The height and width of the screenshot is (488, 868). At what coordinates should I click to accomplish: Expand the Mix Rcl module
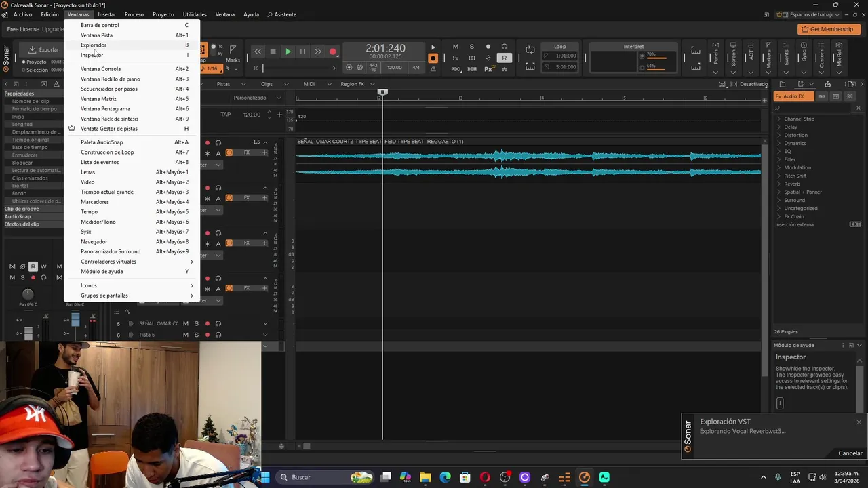coord(839,73)
